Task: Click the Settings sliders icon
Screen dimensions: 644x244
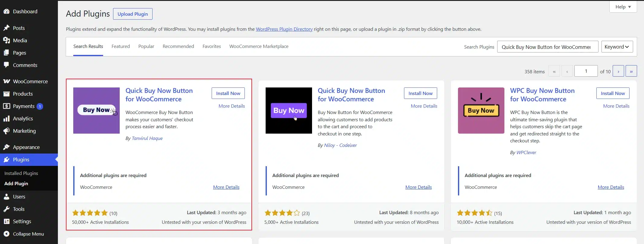Action: [x=7, y=221]
